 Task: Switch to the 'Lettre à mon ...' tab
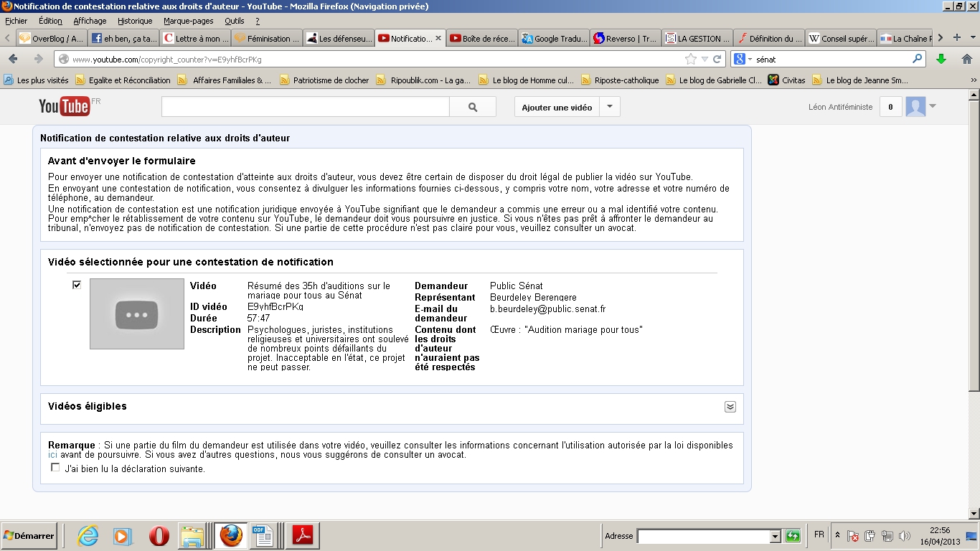point(195,38)
